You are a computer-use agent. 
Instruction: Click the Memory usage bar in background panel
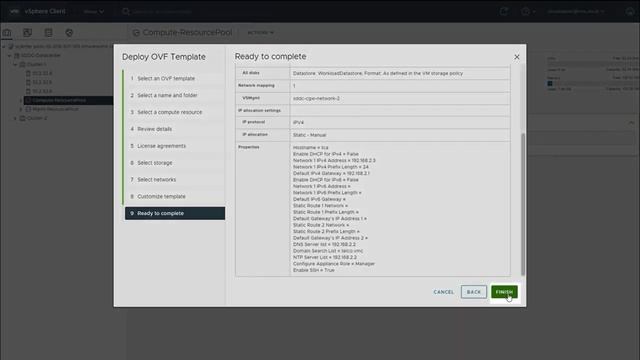592,83
